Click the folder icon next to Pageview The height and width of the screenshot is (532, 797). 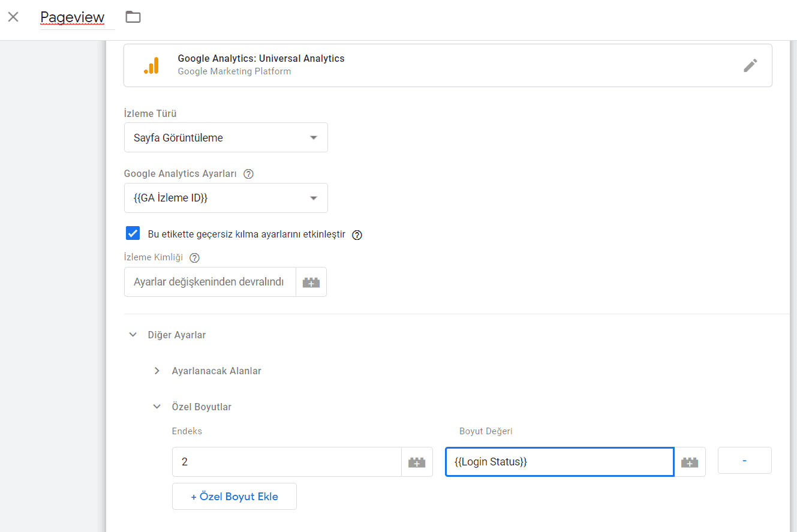coord(133,17)
